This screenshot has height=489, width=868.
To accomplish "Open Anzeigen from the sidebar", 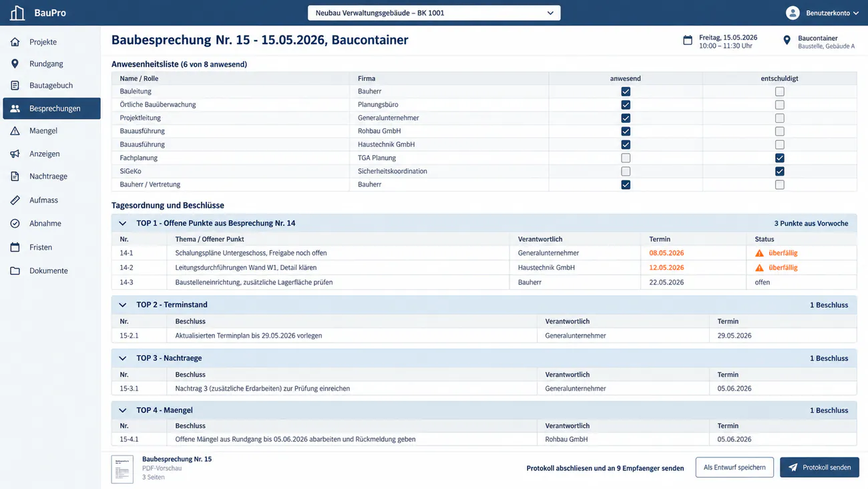I will click(51, 154).
